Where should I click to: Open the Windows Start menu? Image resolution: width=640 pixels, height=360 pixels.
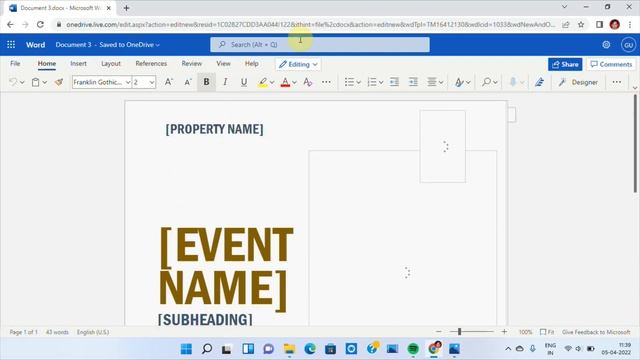[x=187, y=349]
